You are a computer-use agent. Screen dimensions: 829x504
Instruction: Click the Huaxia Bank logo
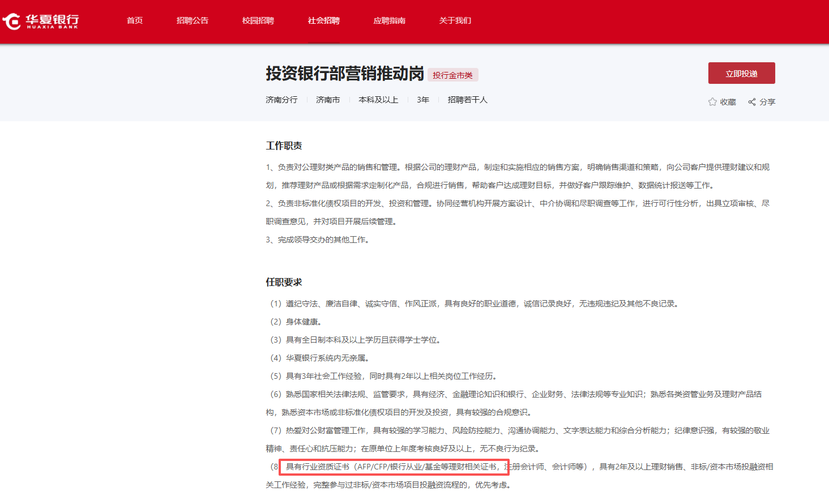tap(41, 22)
